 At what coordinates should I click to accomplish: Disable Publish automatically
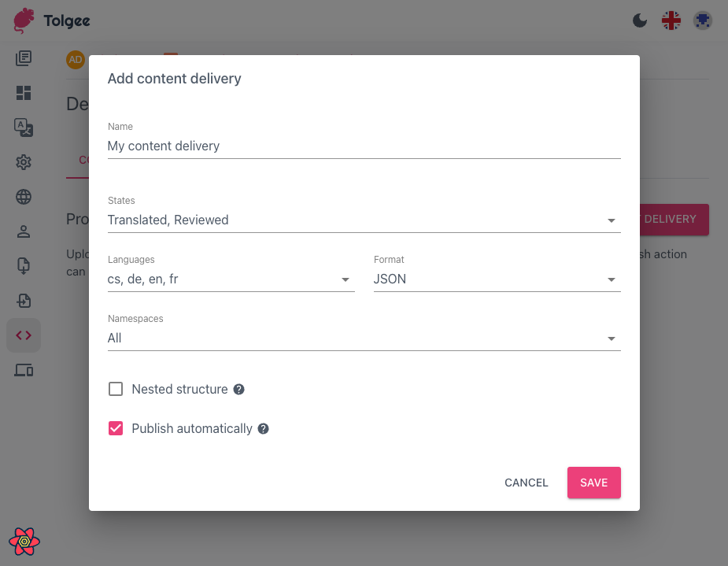116,428
